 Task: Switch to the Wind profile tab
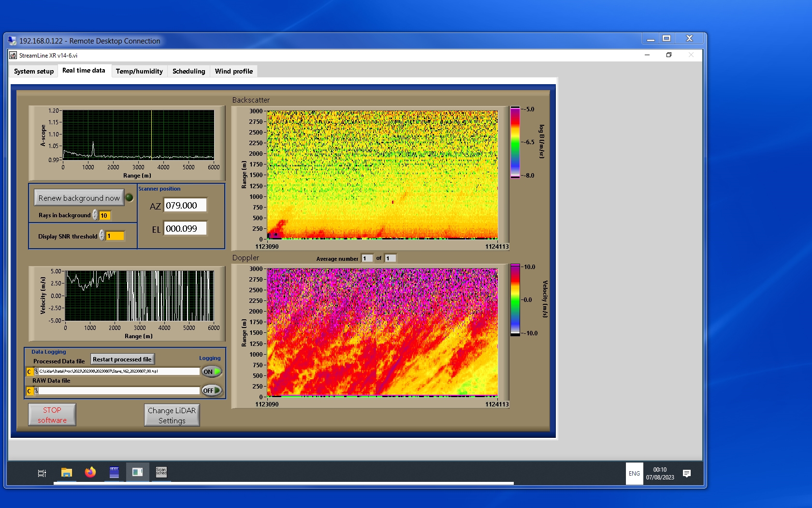(x=233, y=71)
